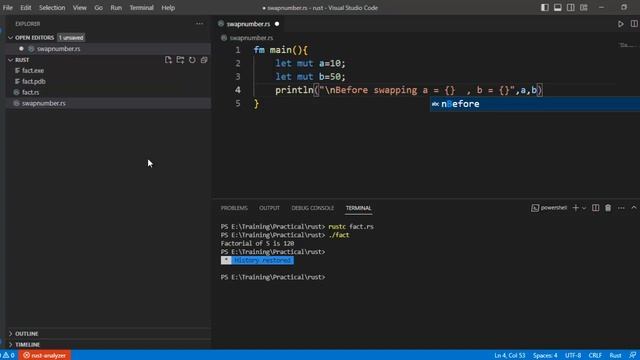Open fact.rs in the explorer
The image size is (640, 360).
[31, 92]
